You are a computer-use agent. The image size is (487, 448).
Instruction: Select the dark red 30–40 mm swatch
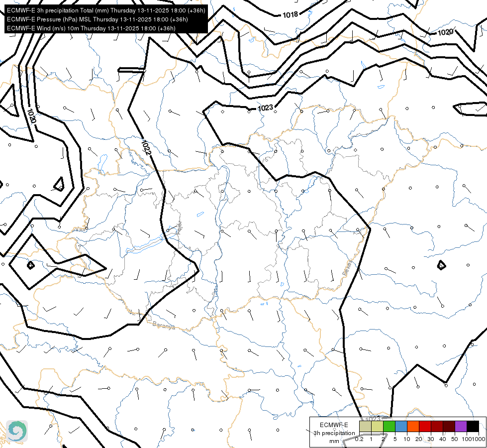point(437,426)
